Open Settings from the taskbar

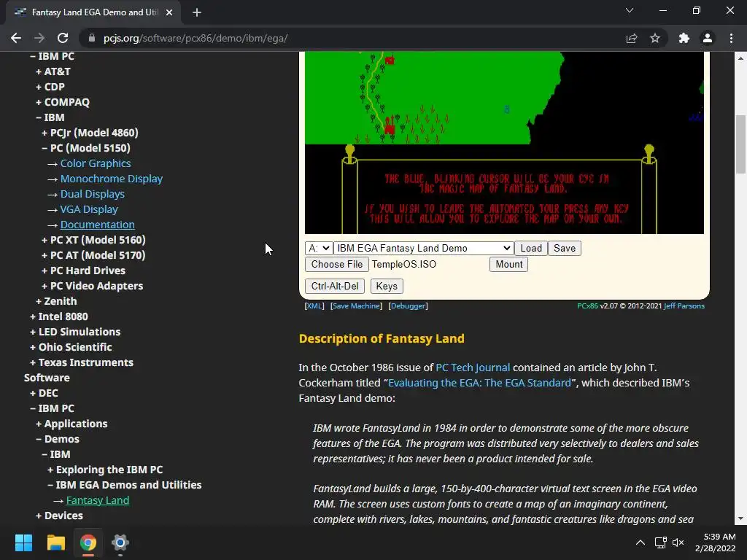tap(120, 542)
